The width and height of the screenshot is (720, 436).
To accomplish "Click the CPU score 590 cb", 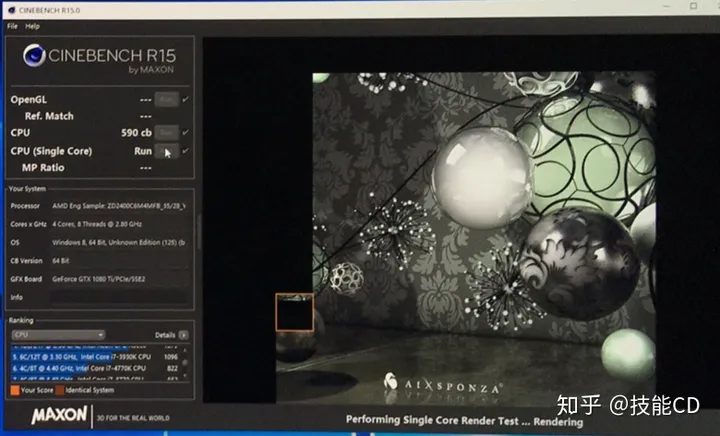I will 136,133.
